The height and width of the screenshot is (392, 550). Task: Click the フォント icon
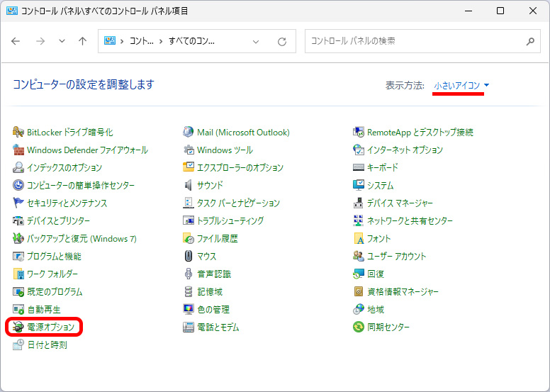click(x=359, y=239)
